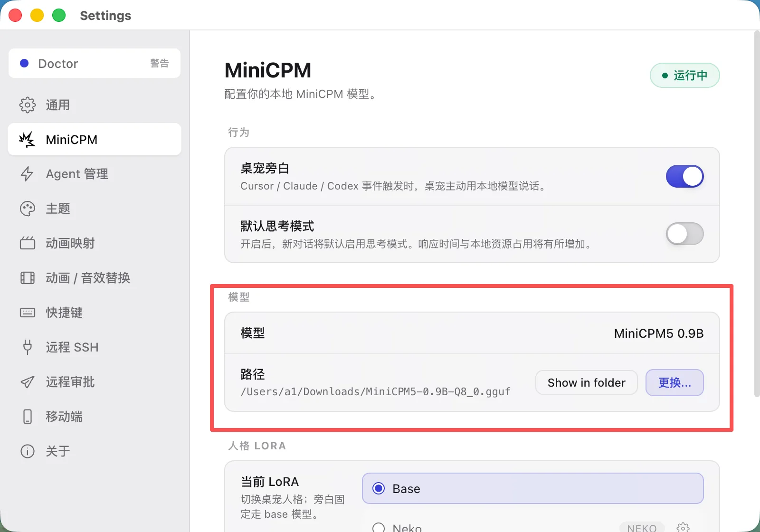Click the clapperboard icon beside 动画映射
The height and width of the screenshot is (532, 760).
(x=28, y=243)
